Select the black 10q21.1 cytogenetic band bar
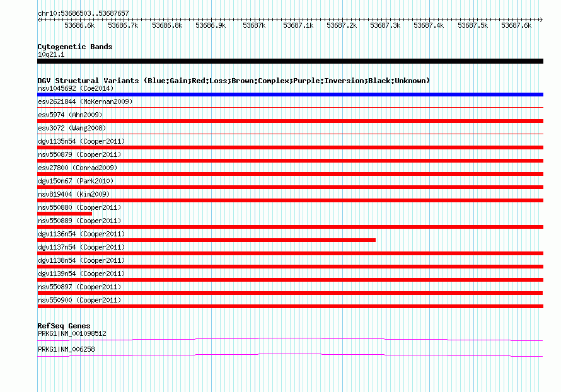The width and height of the screenshot is (561, 392). tap(290, 61)
